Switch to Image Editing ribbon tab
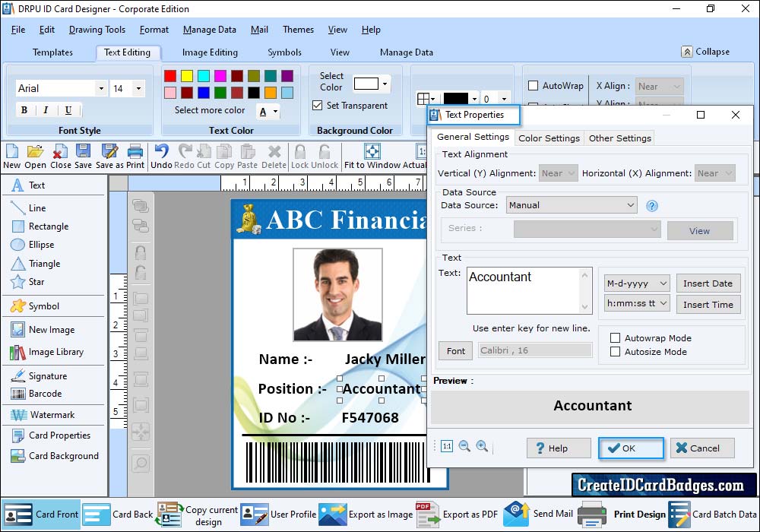Image resolution: width=760 pixels, height=532 pixels. tap(210, 52)
